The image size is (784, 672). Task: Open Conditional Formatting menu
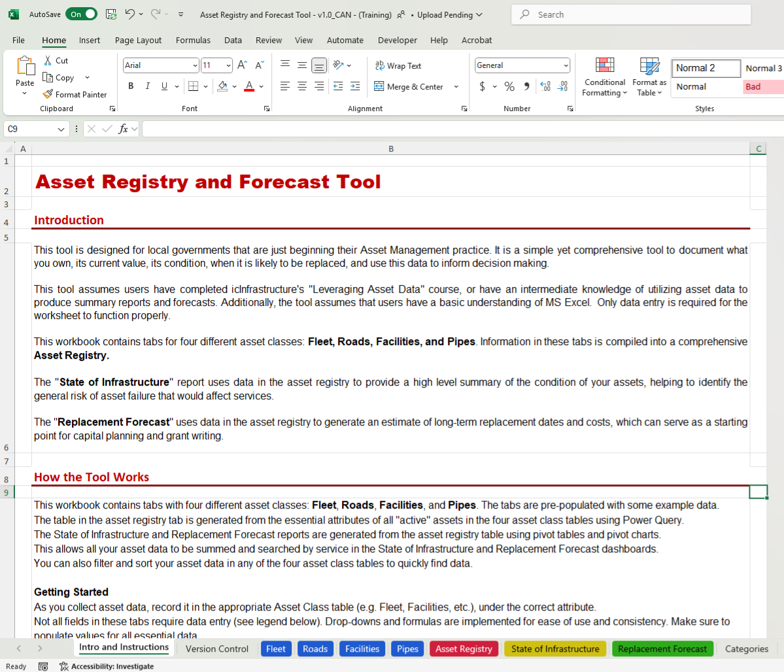click(x=605, y=77)
